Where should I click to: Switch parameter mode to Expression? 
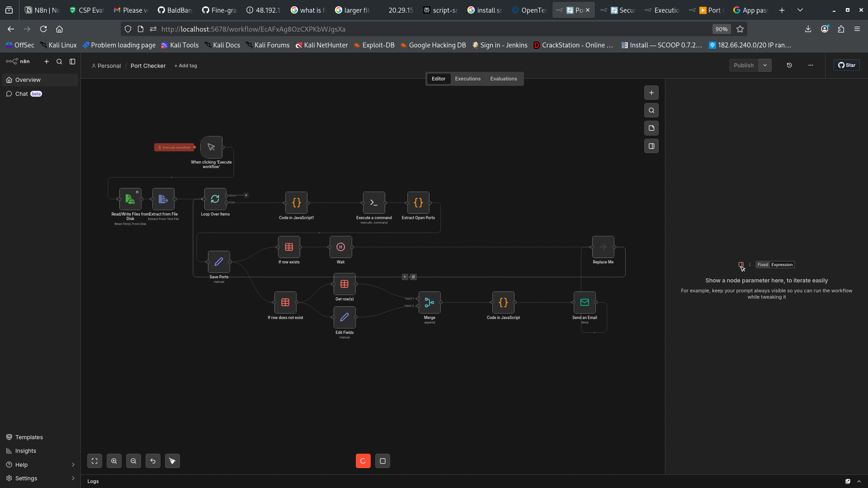tap(782, 265)
